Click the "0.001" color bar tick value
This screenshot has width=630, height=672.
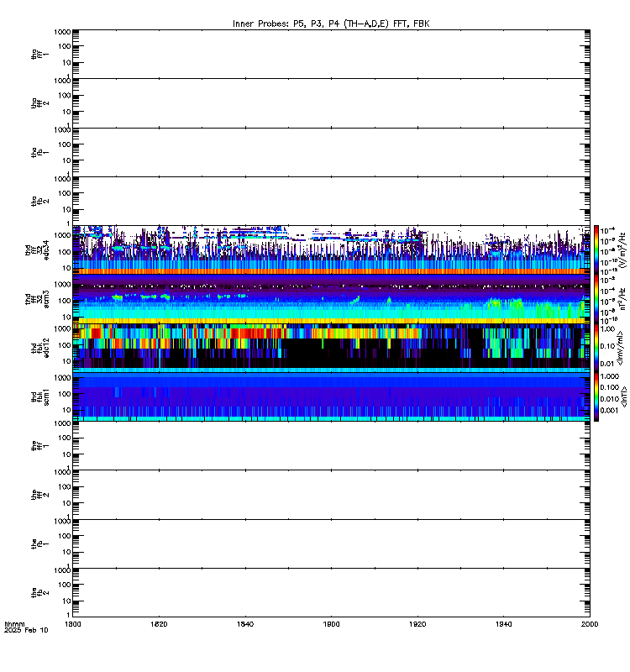click(x=610, y=410)
